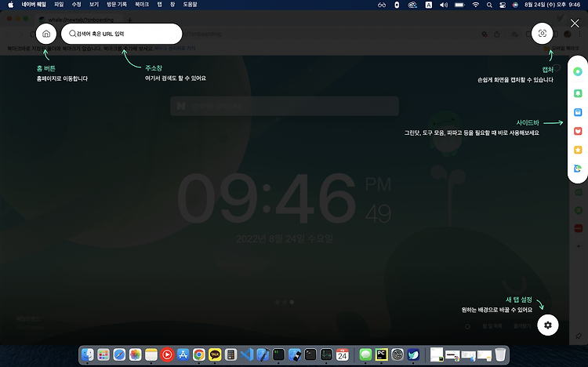
Task: Close the onboarding overlay with X
Action: 575,24
